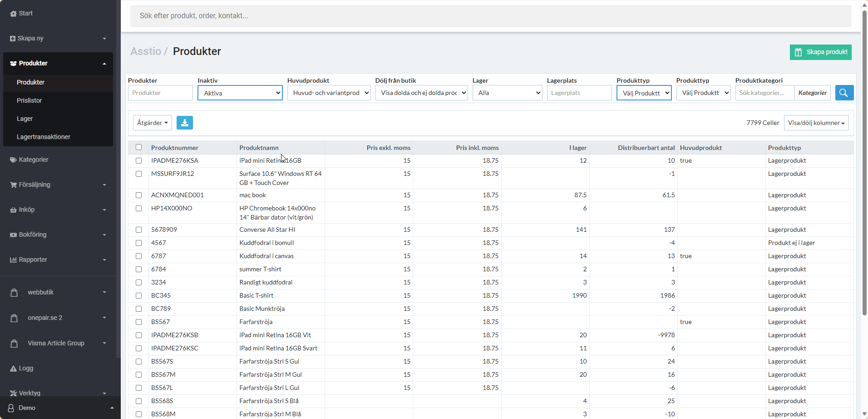
Task: Click the blue search magnifier button
Action: click(x=844, y=93)
